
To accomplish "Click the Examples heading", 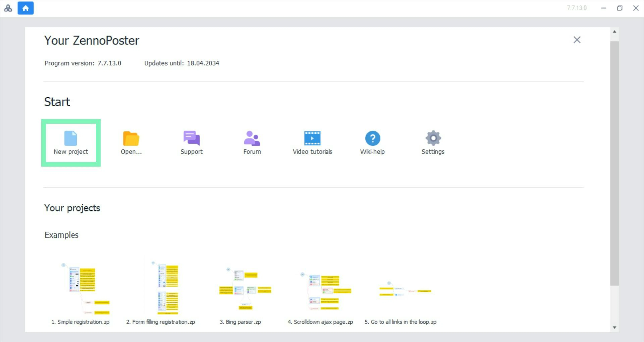I will tap(62, 235).
